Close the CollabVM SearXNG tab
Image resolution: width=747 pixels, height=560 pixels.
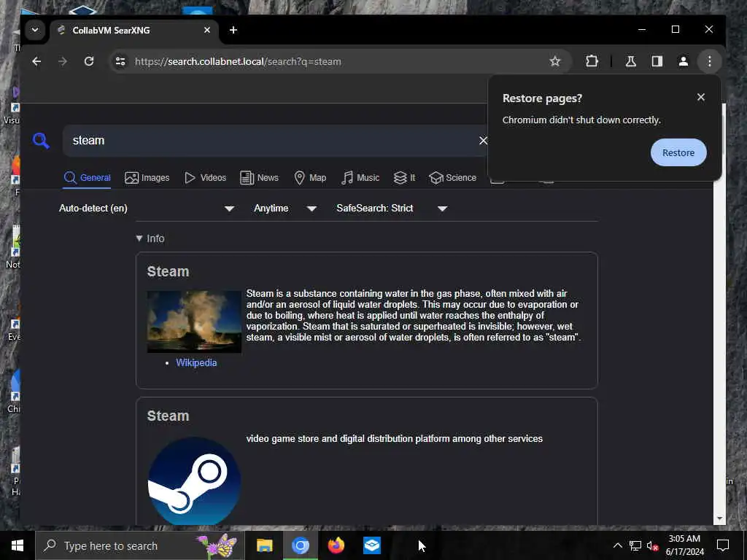tap(206, 30)
